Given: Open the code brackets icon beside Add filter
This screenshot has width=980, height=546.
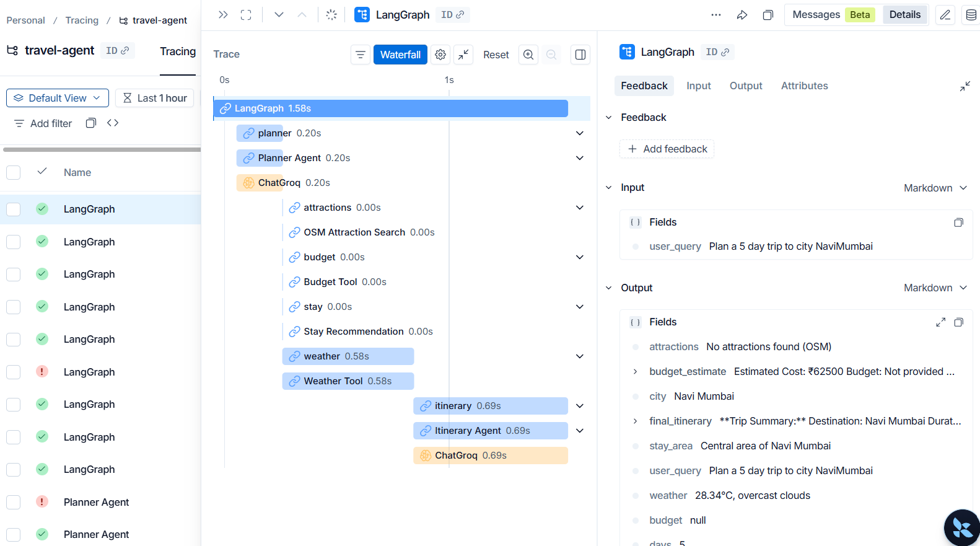Looking at the screenshot, I should point(113,123).
